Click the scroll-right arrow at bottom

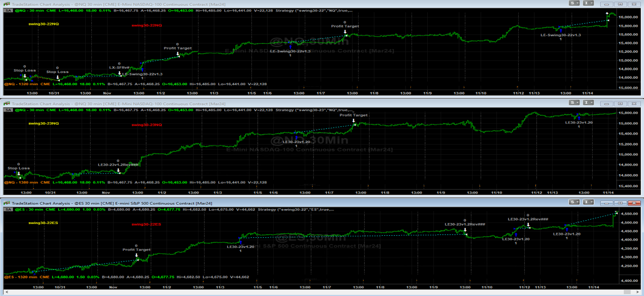pos(637,292)
